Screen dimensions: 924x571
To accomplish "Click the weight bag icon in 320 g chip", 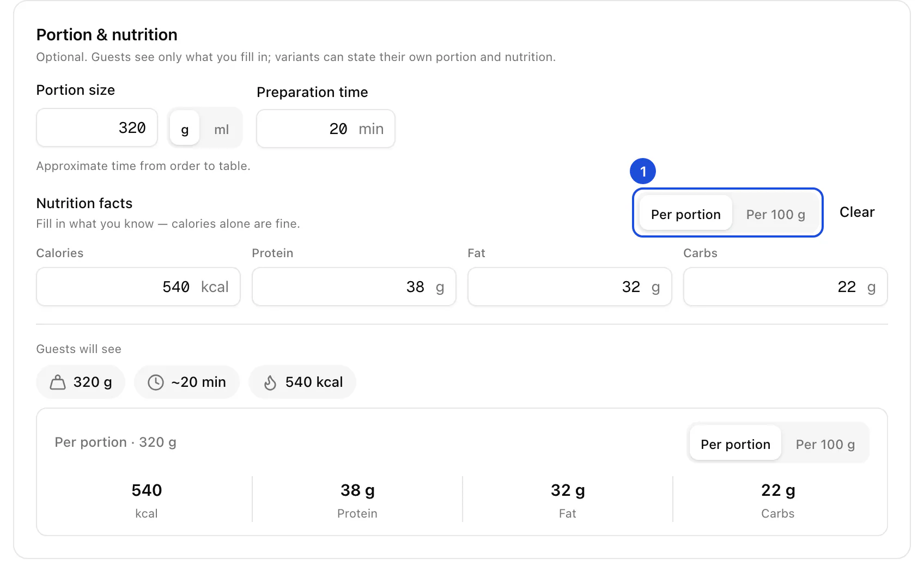I will (58, 382).
